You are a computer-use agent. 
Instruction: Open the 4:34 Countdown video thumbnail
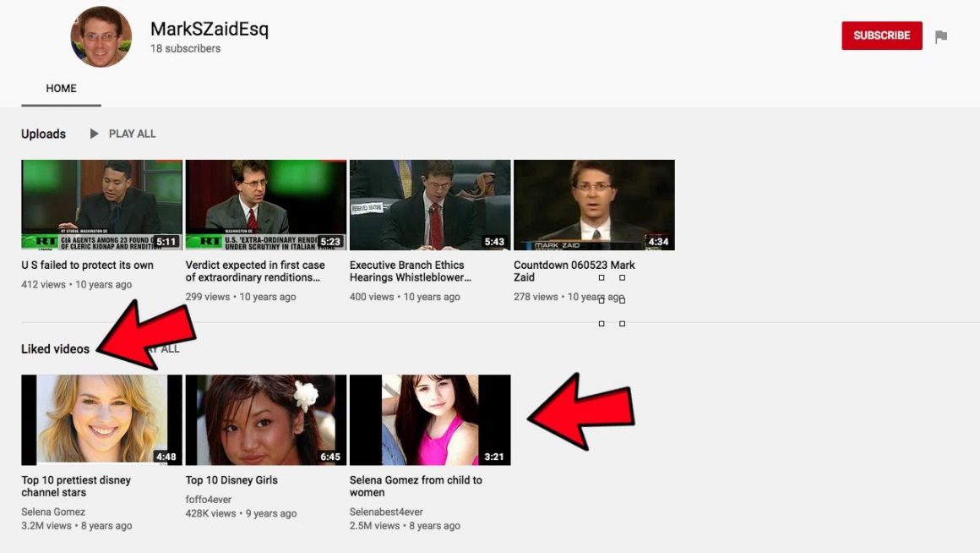tap(594, 205)
